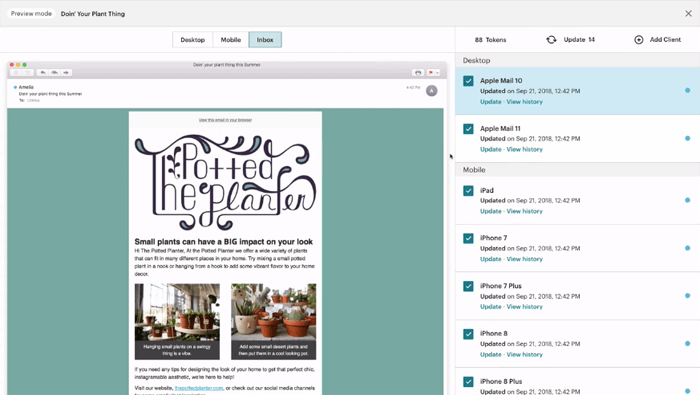
Task: Open View history for Apple Mail 10
Action: tap(525, 102)
